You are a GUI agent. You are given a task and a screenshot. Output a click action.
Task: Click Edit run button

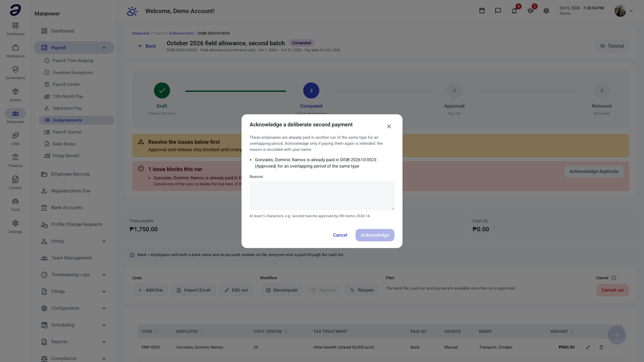point(236,290)
